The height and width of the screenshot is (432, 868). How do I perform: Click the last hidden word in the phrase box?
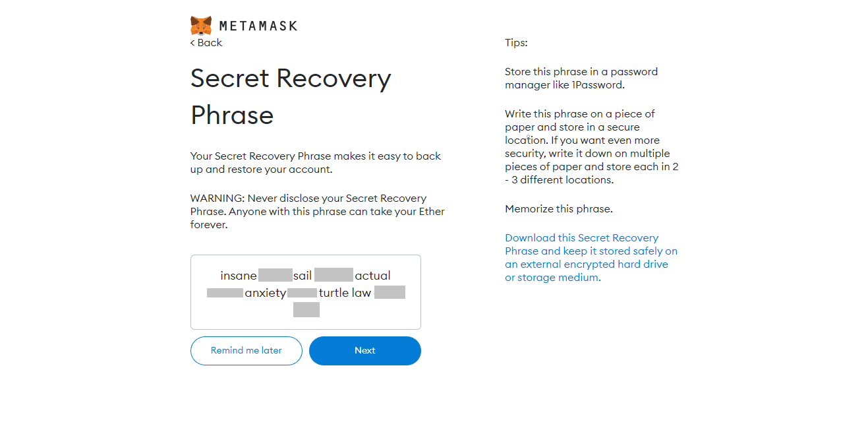(306, 309)
